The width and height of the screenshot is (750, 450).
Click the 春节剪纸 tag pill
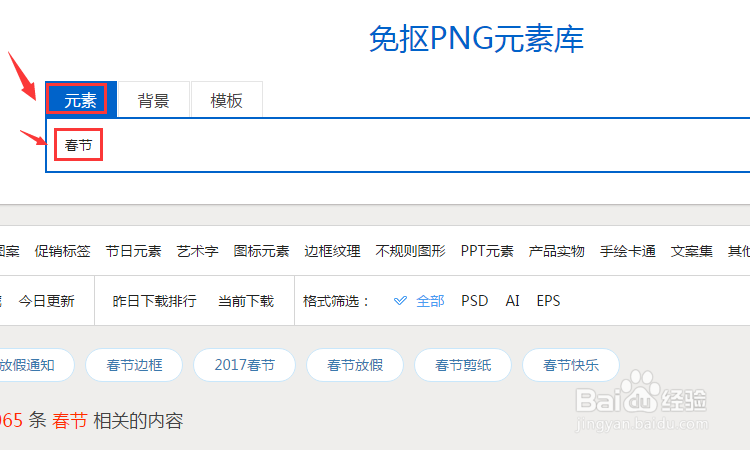pyautogui.click(x=463, y=365)
